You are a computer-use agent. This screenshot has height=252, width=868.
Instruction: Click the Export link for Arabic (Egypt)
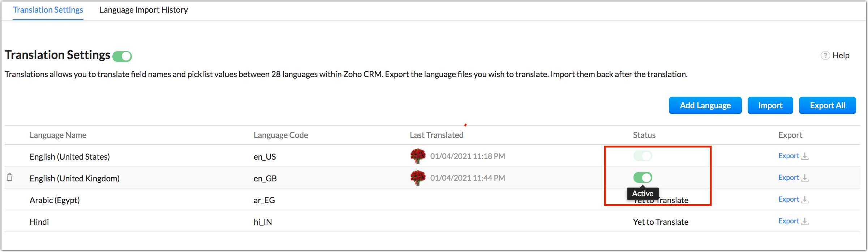788,199
